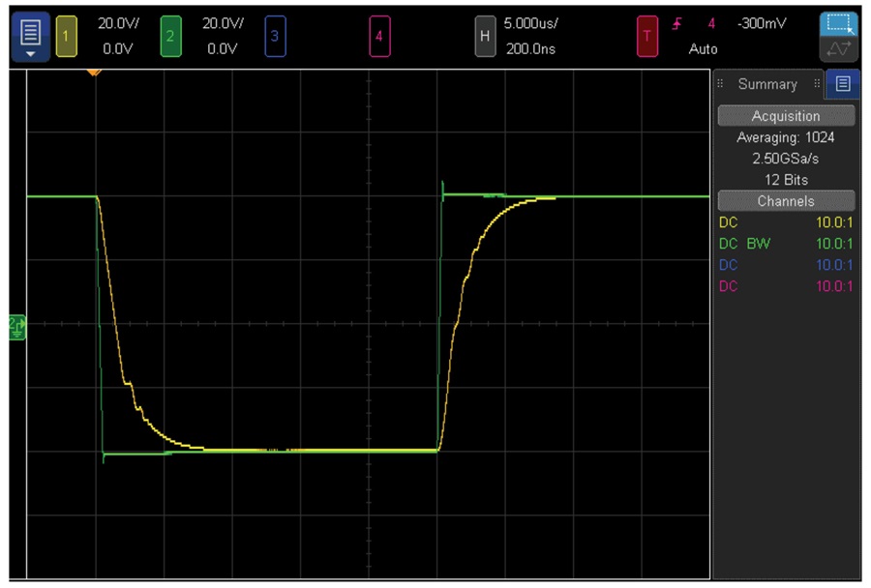
Task: Click the orange trigger time marker
Action: pos(94,73)
